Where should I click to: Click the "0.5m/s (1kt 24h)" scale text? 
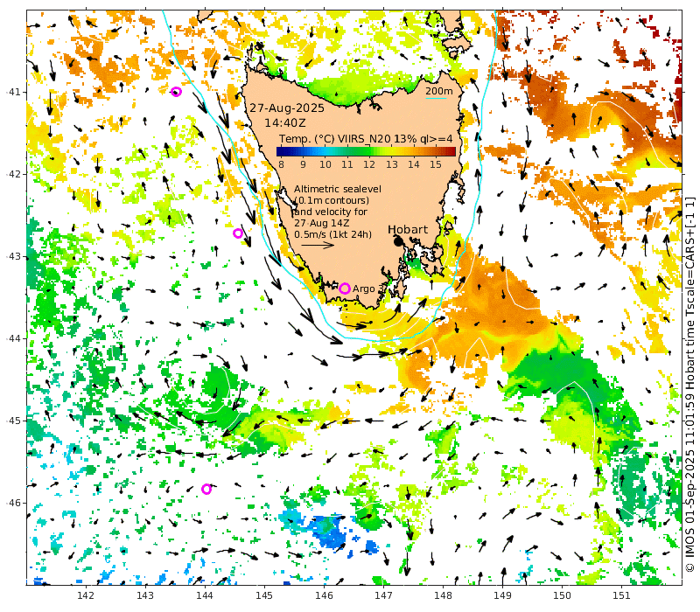click(332, 234)
